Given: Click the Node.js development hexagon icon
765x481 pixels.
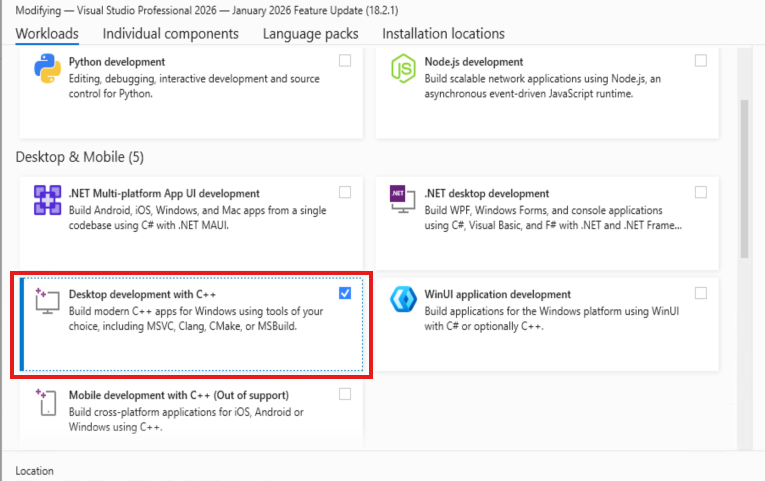Looking at the screenshot, I should pyautogui.click(x=403, y=69).
